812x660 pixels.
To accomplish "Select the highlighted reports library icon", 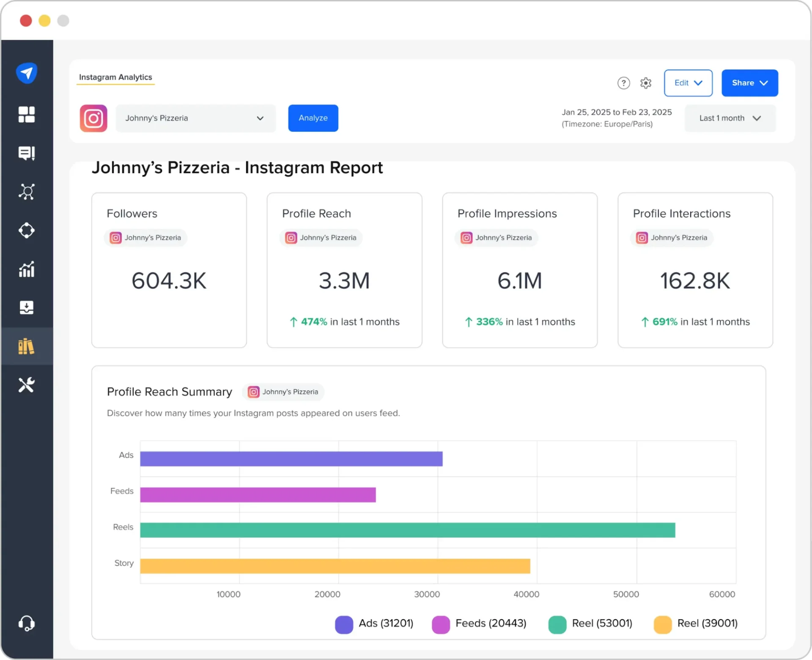I will [x=26, y=346].
